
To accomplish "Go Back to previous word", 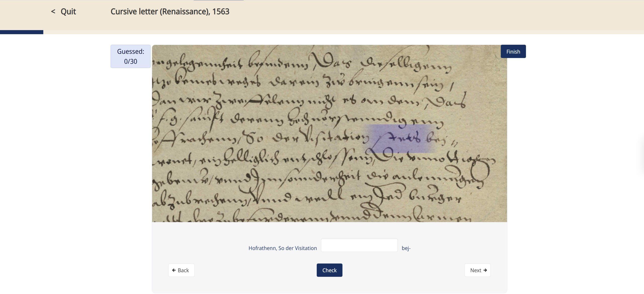I will coord(181,270).
